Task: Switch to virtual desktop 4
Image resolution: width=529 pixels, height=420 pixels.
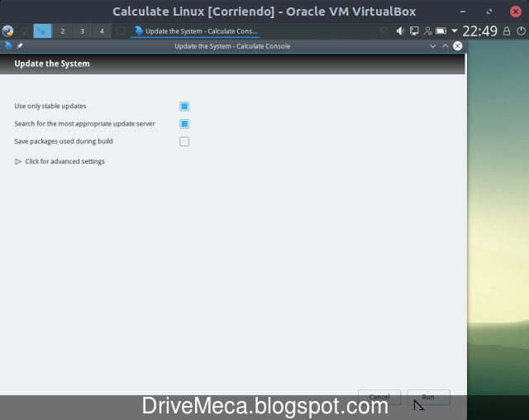Action: pos(102,31)
